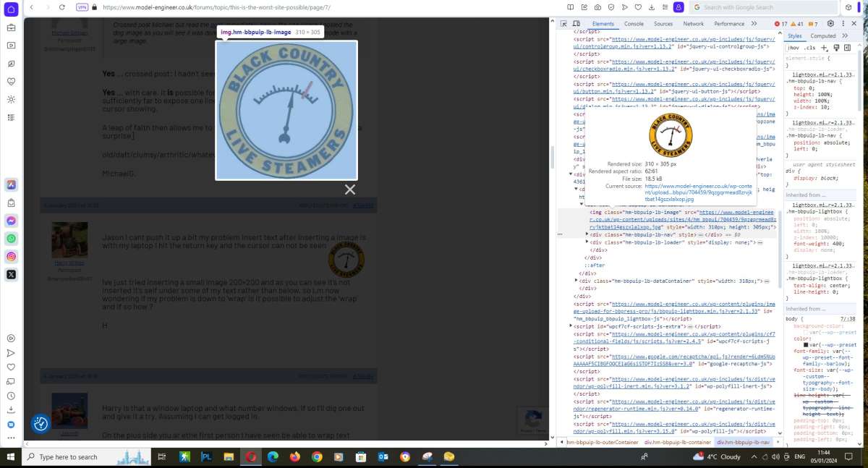Open File Explorer from the taskbar

click(229, 457)
